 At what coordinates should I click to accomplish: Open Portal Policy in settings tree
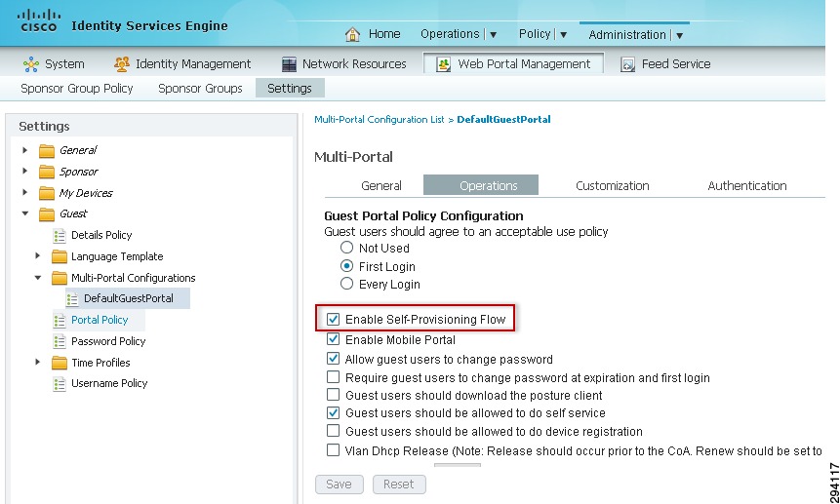pos(100,320)
